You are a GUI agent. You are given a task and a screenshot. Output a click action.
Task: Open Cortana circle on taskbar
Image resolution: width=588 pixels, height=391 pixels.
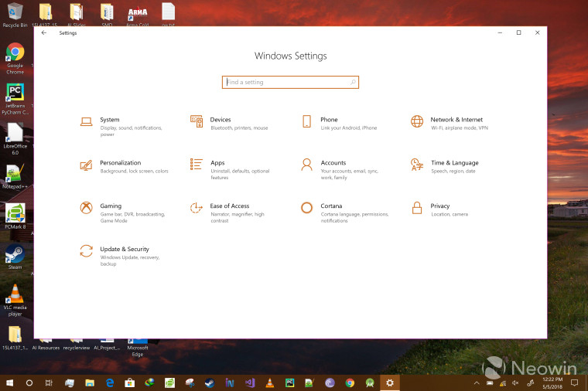point(29,382)
